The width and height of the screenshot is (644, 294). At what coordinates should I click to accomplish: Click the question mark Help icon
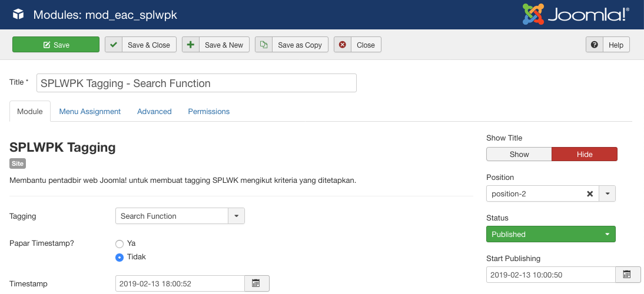tap(595, 45)
